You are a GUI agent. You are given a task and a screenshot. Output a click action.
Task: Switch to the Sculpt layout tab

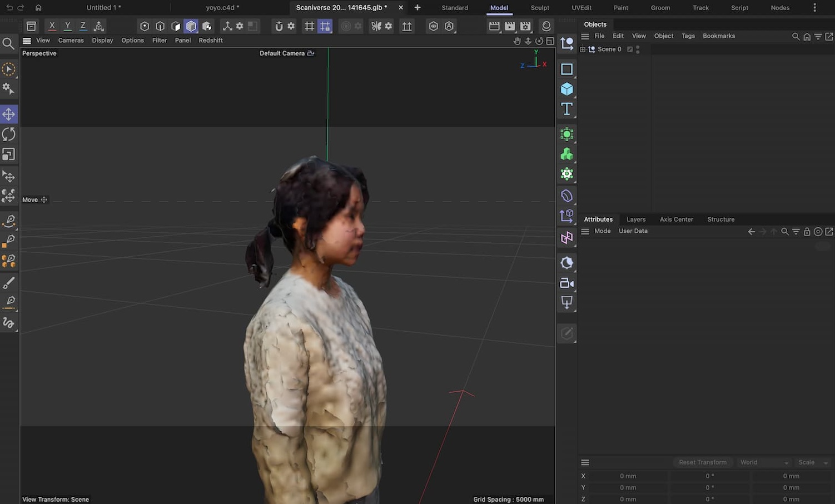(539, 8)
